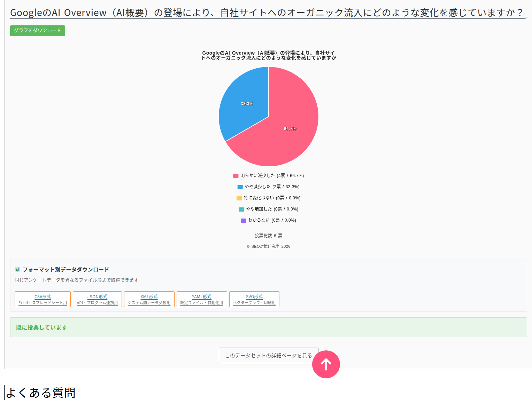Image resolution: width=532 pixels, height=404 pixels.
Task: Click the 既に投票しています notice text
Action: click(x=41, y=327)
